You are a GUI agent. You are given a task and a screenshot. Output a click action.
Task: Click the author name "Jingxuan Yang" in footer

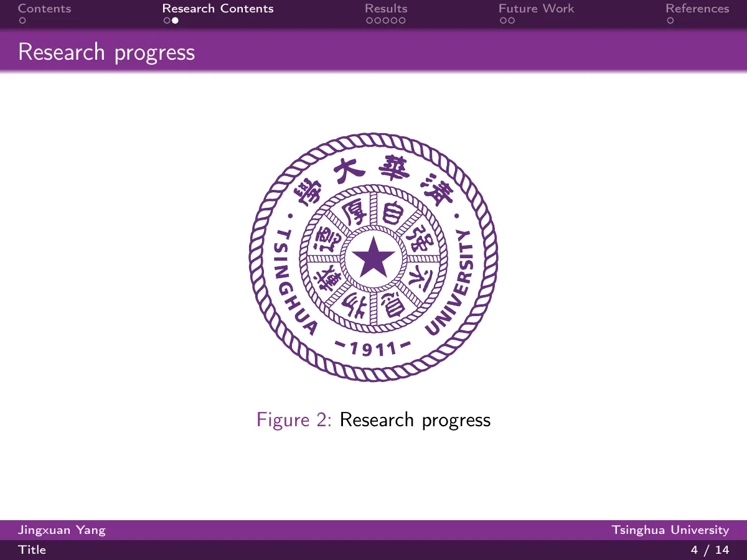(62, 530)
